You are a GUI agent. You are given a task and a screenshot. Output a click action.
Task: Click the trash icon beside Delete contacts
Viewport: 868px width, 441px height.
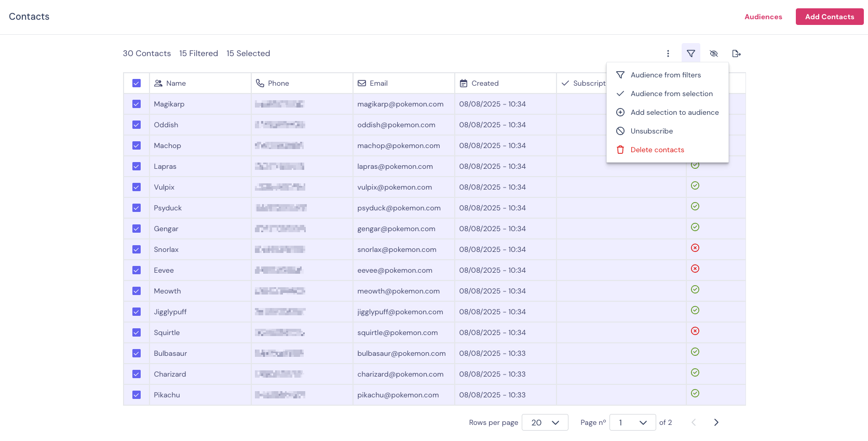tap(620, 150)
